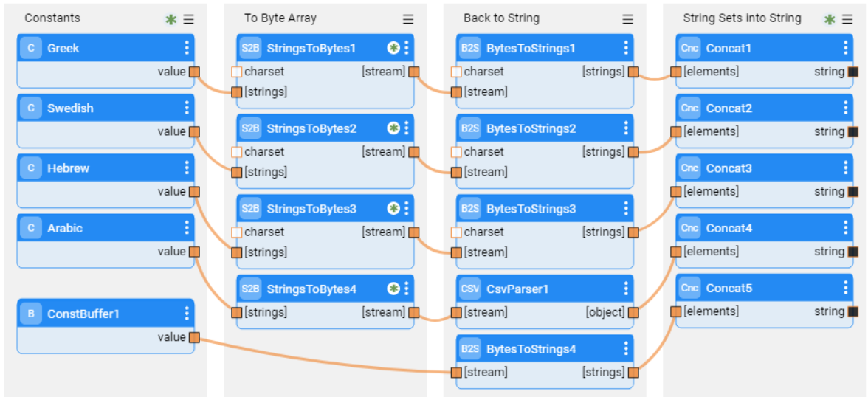Toggle the charset port on StringsToBytes1
The width and height of the screenshot is (868, 397).
tap(237, 72)
